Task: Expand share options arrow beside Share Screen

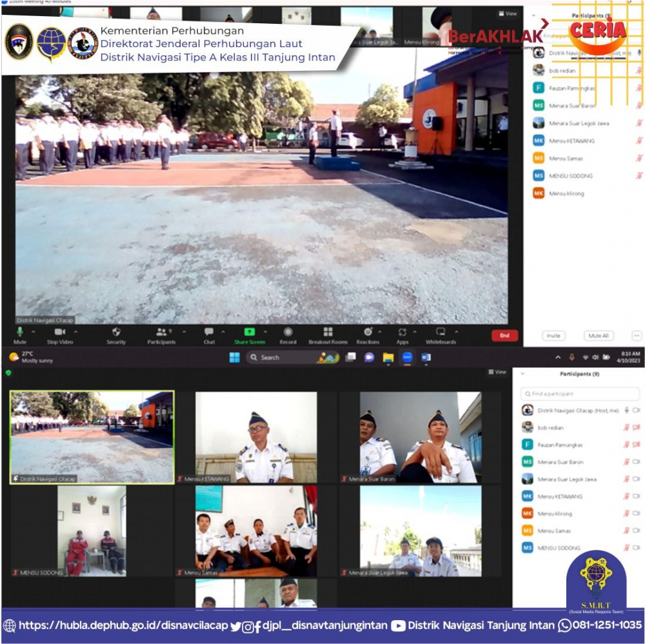Action: 265,331
